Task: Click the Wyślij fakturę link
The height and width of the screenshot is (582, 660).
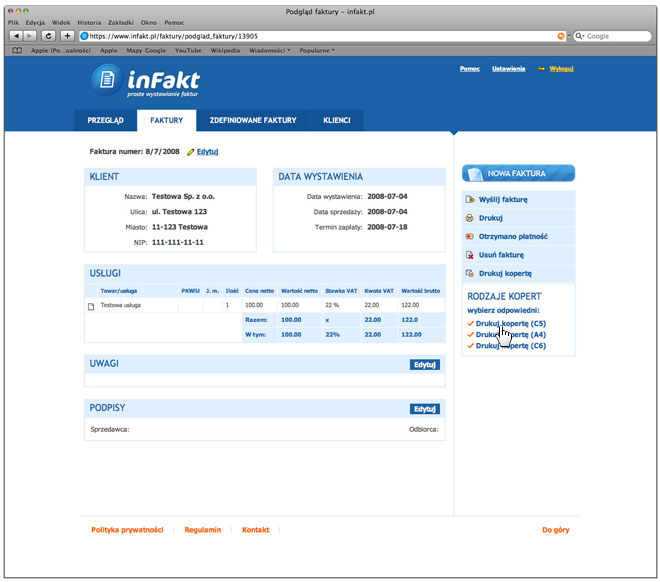Action: pyautogui.click(x=503, y=199)
